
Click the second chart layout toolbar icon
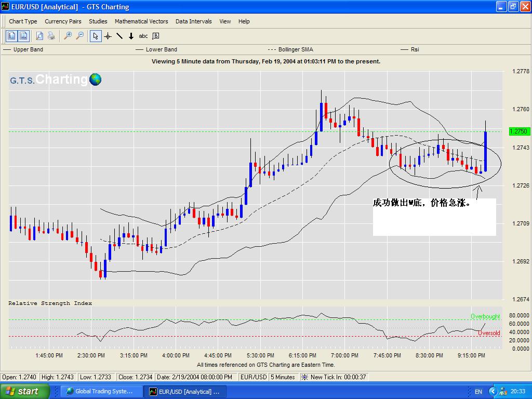point(23,36)
